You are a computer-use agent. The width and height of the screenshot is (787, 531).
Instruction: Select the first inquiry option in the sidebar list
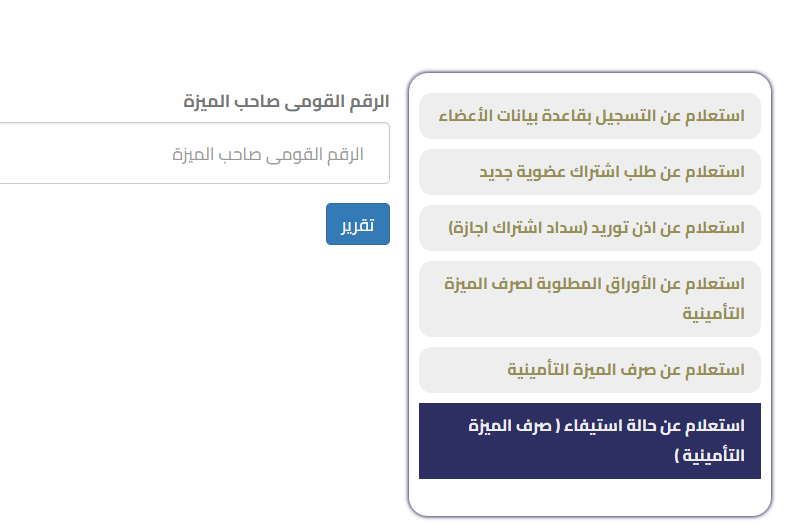590,116
